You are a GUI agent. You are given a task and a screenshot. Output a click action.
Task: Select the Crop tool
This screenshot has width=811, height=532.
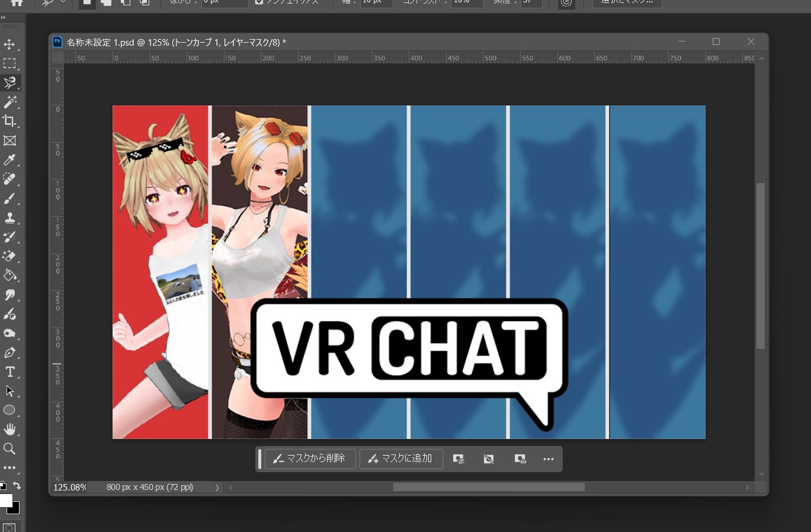click(9, 121)
